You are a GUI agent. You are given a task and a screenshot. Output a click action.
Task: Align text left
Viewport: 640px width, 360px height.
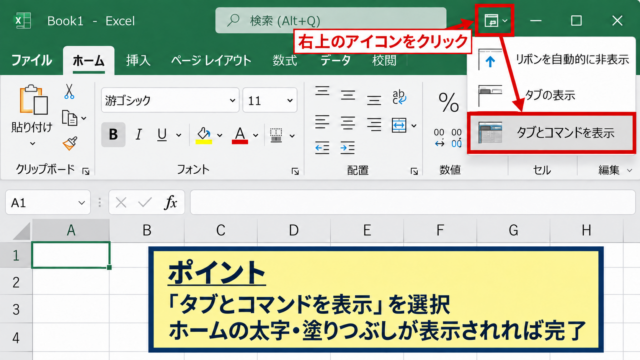pos(322,122)
